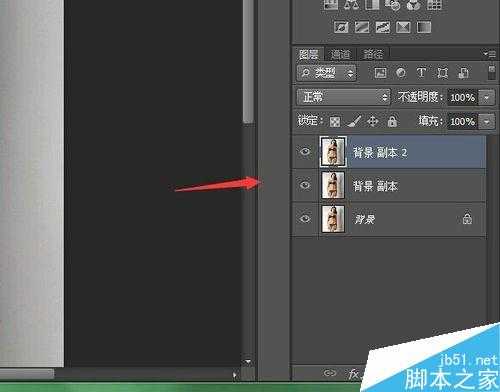Open the 填充 slider dropdown arrow
Image resolution: width=500 pixels, height=392 pixels.
(x=487, y=121)
